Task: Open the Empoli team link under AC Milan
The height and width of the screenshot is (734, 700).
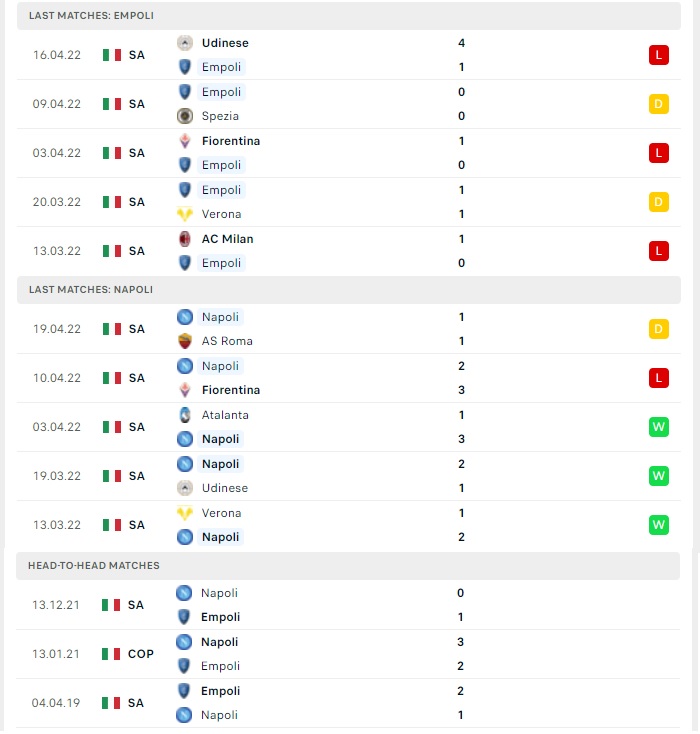Action: pyautogui.click(x=221, y=263)
